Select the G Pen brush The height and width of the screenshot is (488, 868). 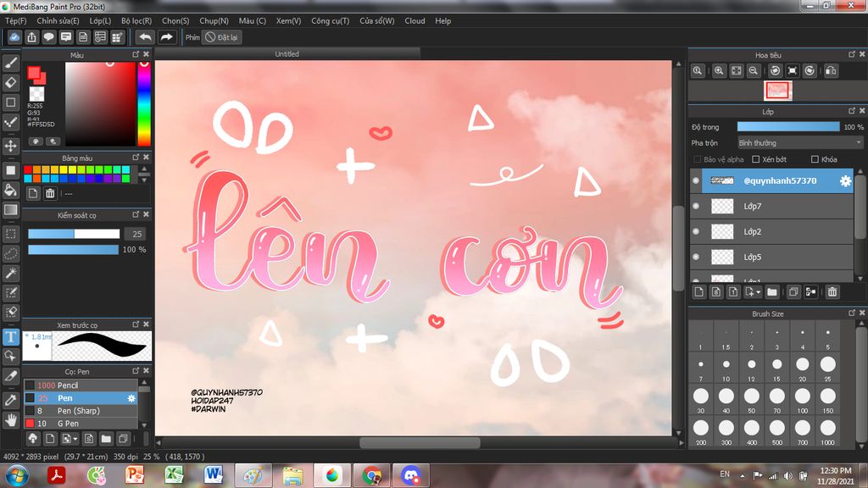point(81,424)
